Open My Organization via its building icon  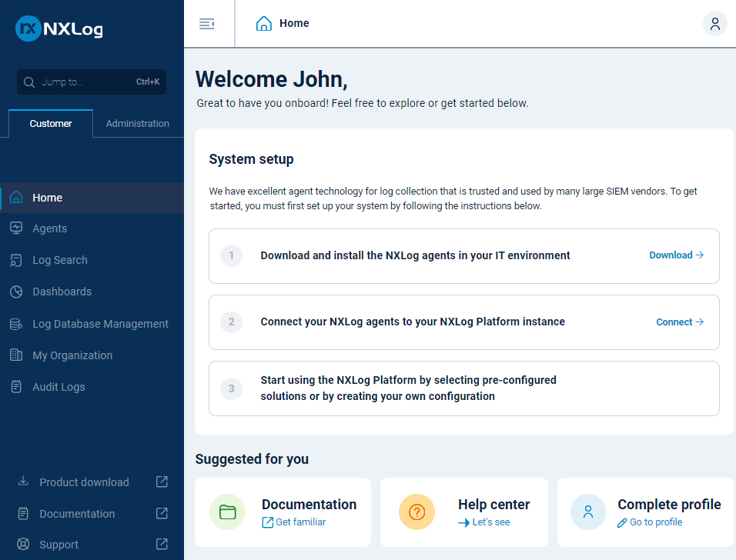pos(16,355)
